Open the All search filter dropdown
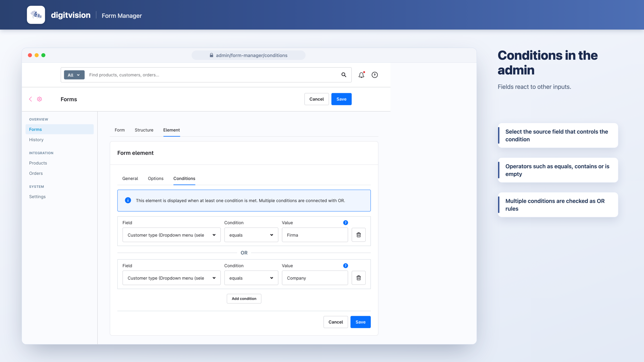This screenshot has width=644, height=362. (74, 75)
